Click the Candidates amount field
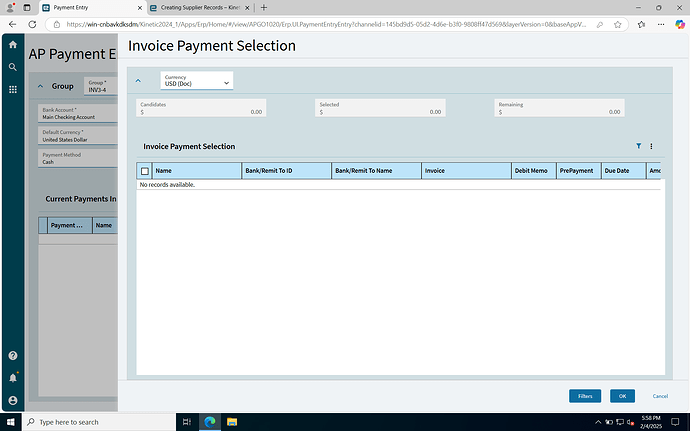The height and width of the screenshot is (431, 690). coord(201,108)
